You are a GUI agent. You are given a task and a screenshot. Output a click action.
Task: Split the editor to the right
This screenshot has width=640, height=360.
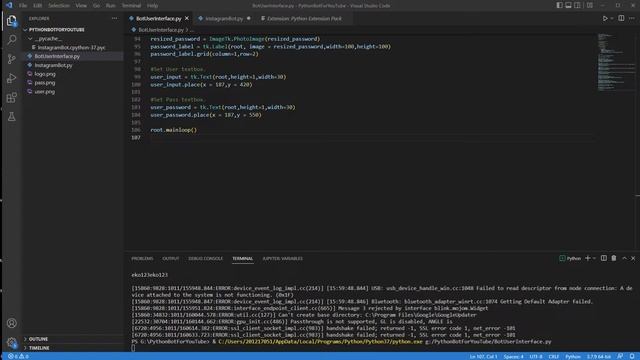[621, 18]
